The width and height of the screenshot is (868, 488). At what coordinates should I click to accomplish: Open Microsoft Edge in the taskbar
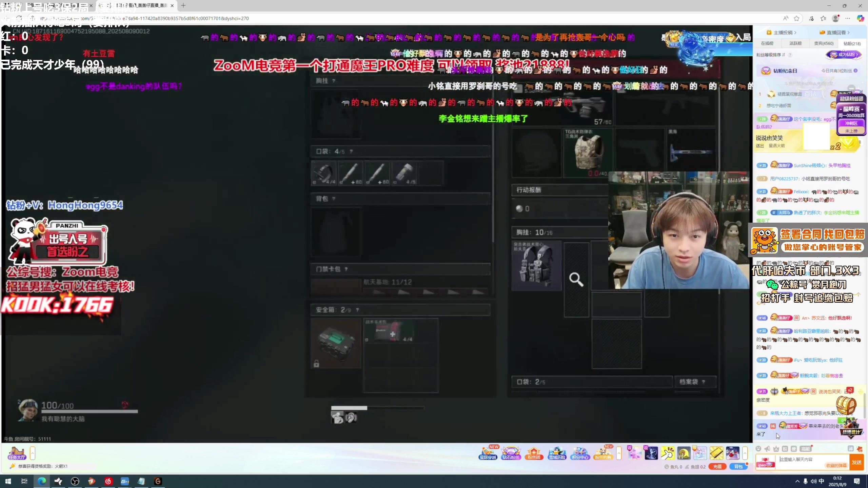coord(42,481)
